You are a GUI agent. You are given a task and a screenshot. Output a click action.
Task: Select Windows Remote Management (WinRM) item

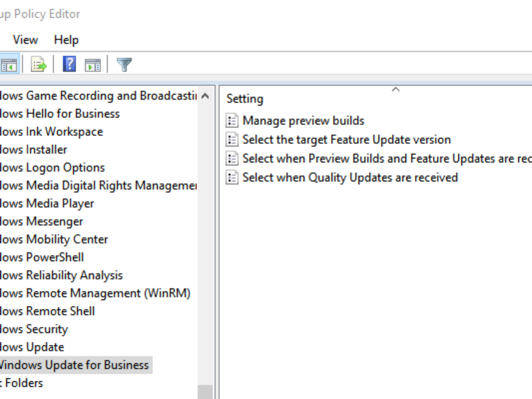tap(95, 293)
